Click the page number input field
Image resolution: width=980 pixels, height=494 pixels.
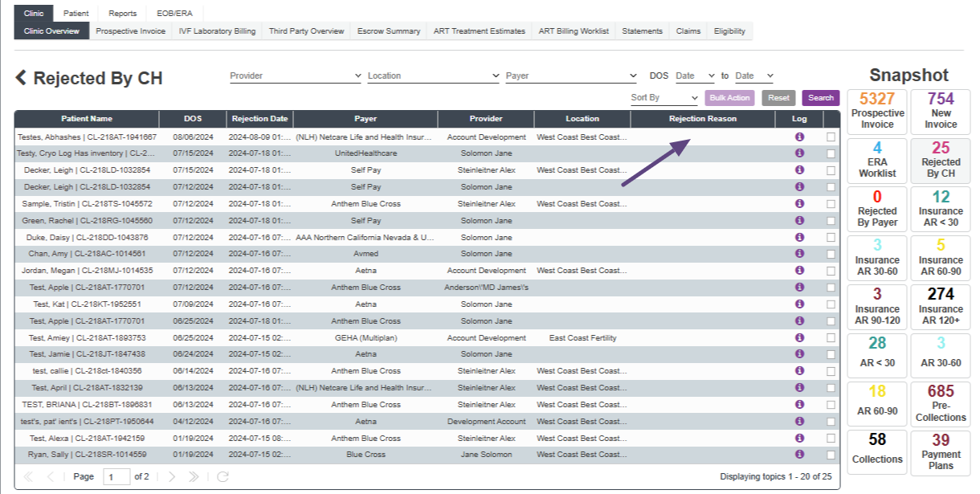pyautogui.click(x=116, y=477)
